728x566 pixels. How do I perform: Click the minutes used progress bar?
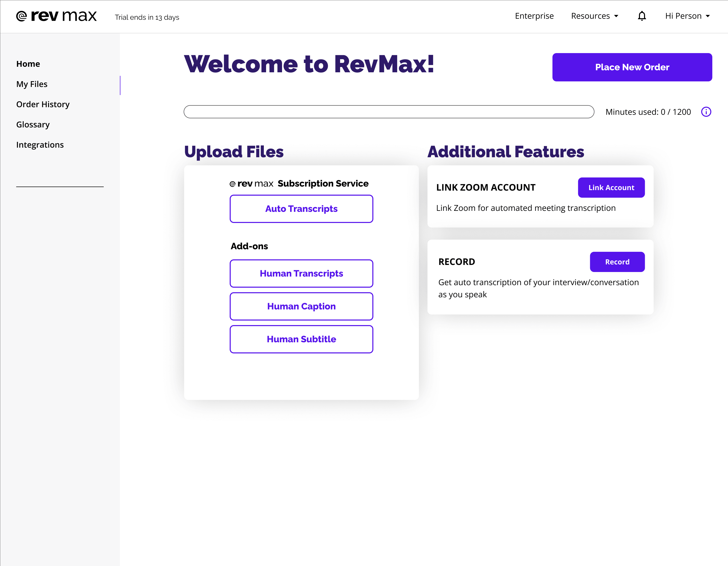[x=389, y=112]
